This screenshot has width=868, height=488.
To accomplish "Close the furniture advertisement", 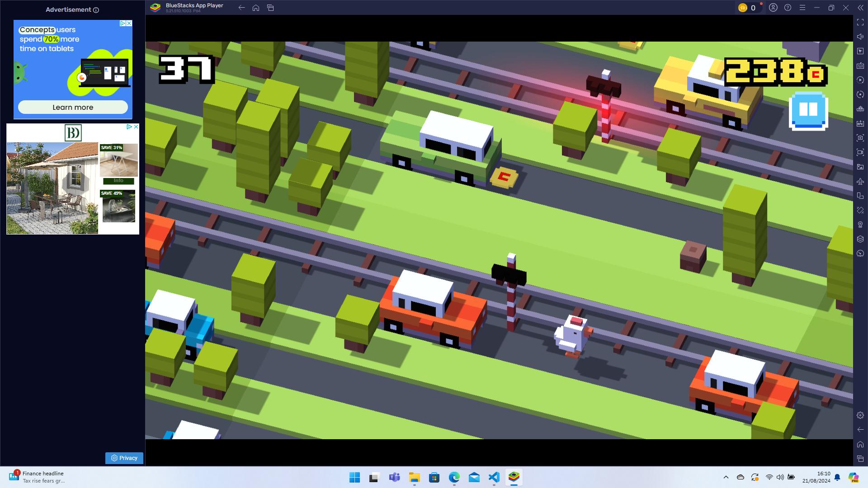I will [x=136, y=127].
